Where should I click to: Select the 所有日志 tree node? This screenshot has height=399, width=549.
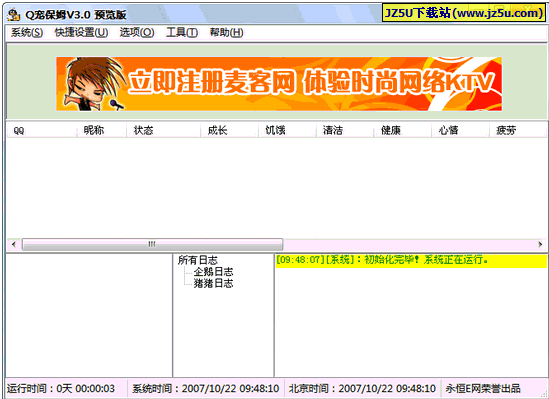coord(197,260)
